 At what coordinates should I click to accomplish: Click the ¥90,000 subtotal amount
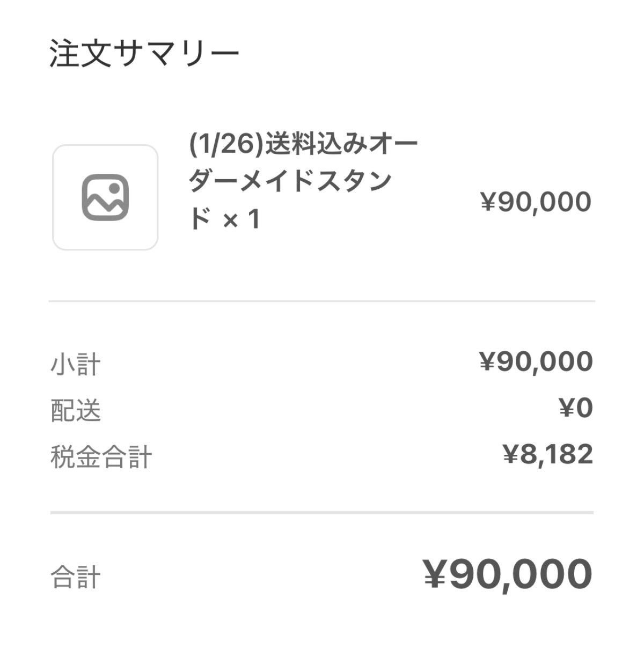[x=536, y=362]
